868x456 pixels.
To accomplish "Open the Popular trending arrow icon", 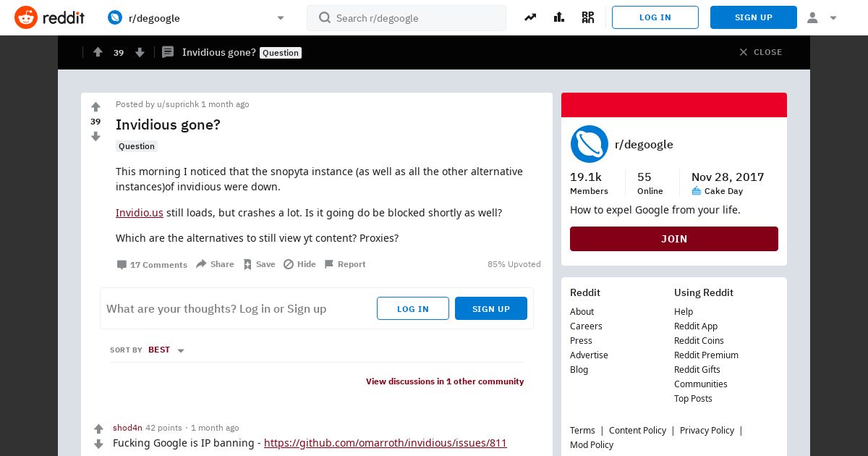I will [530, 17].
